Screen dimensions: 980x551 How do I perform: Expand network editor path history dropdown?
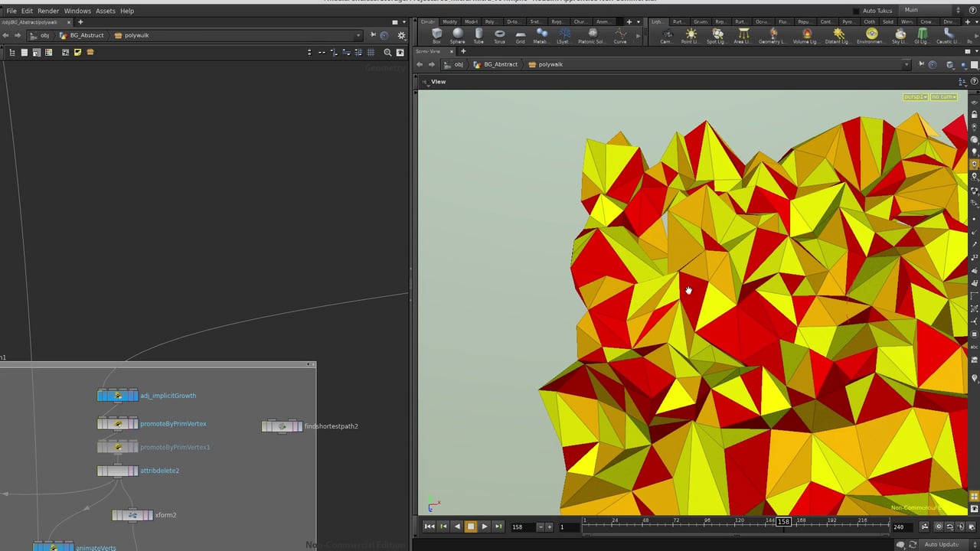358,35
